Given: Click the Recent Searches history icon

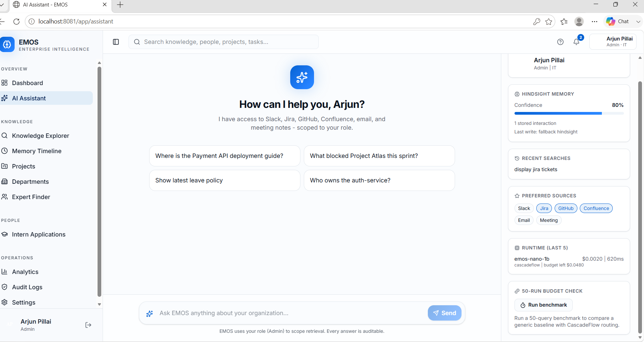Looking at the screenshot, I should pos(517,158).
